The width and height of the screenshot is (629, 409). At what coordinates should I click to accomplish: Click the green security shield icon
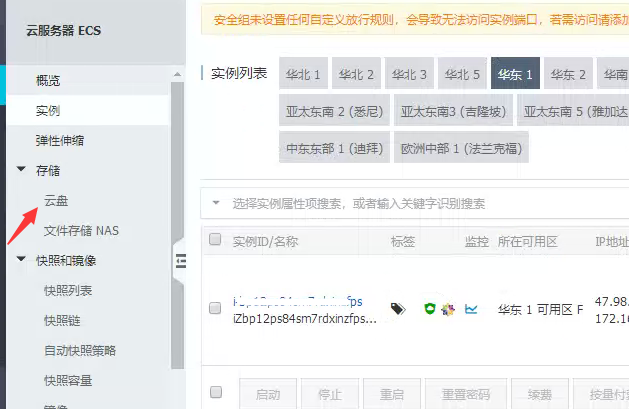click(429, 309)
